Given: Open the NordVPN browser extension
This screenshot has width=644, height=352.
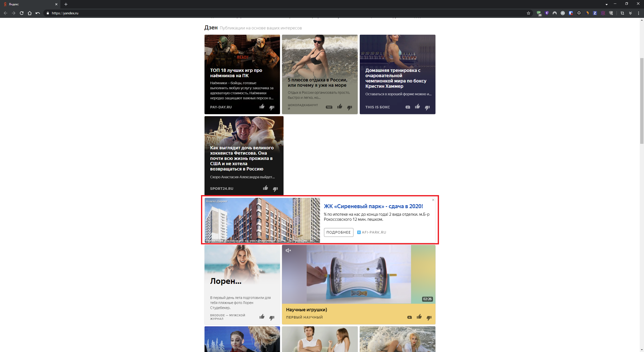Looking at the screenshot, I should click(x=555, y=13).
